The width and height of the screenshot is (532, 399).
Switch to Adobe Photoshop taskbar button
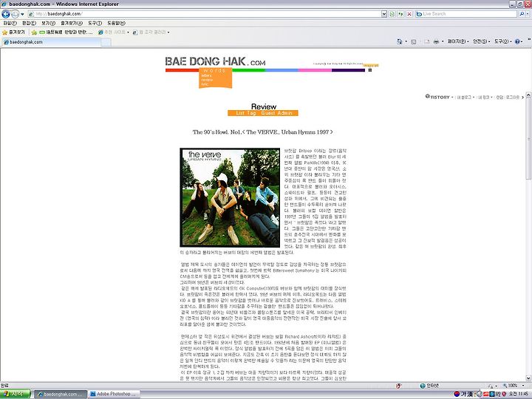[x=115, y=394]
